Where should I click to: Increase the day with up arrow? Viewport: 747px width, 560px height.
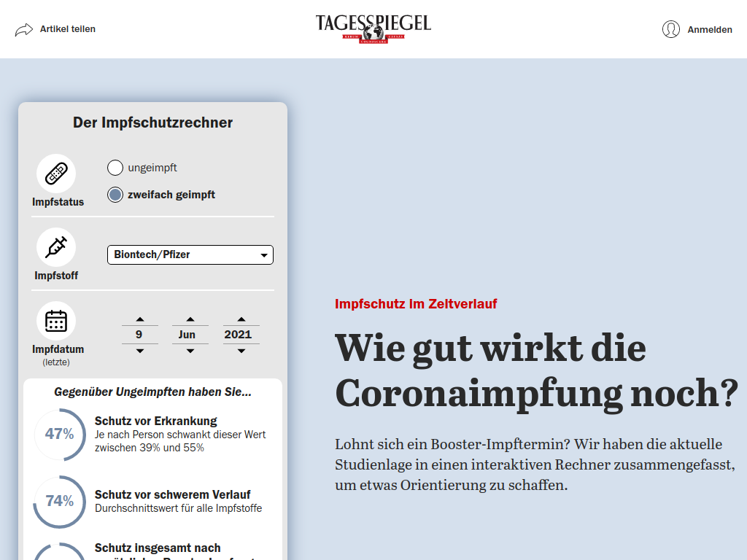click(x=140, y=319)
